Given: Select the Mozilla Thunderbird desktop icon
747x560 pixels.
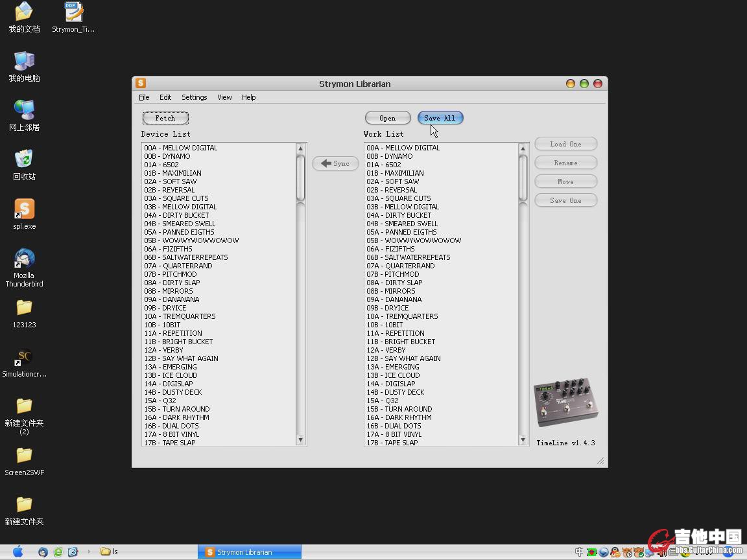Looking at the screenshot, I should (x=24, y=268).
